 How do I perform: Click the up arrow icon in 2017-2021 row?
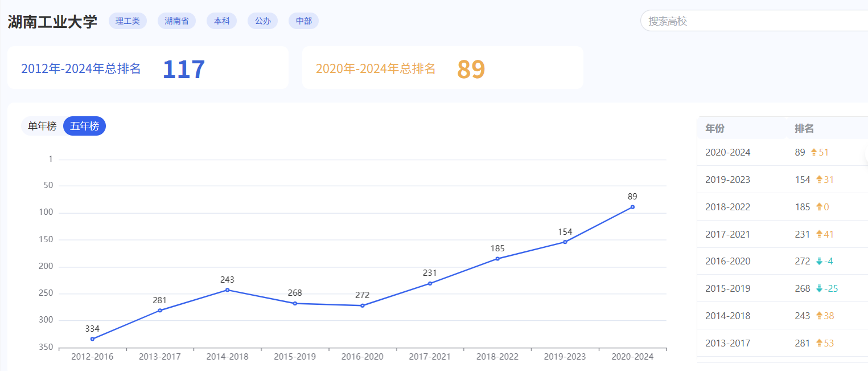pyautogui.click(x=819, y=234)
